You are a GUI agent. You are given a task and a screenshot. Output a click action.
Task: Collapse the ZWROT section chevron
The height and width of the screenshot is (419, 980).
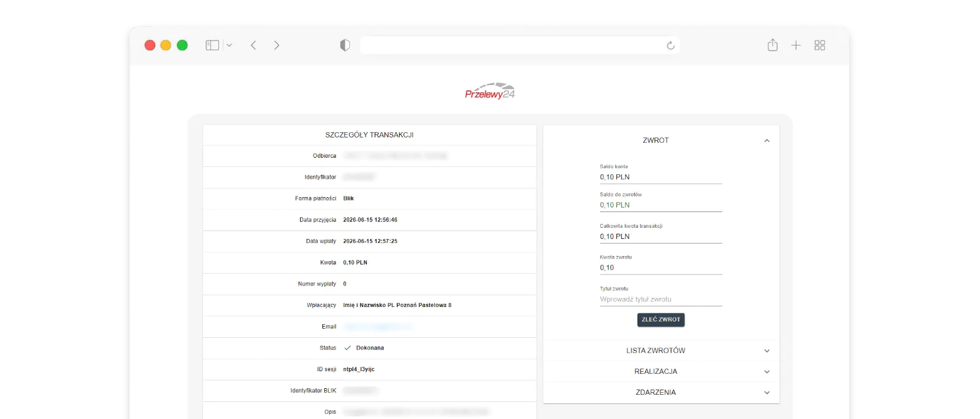coord(766,140)
